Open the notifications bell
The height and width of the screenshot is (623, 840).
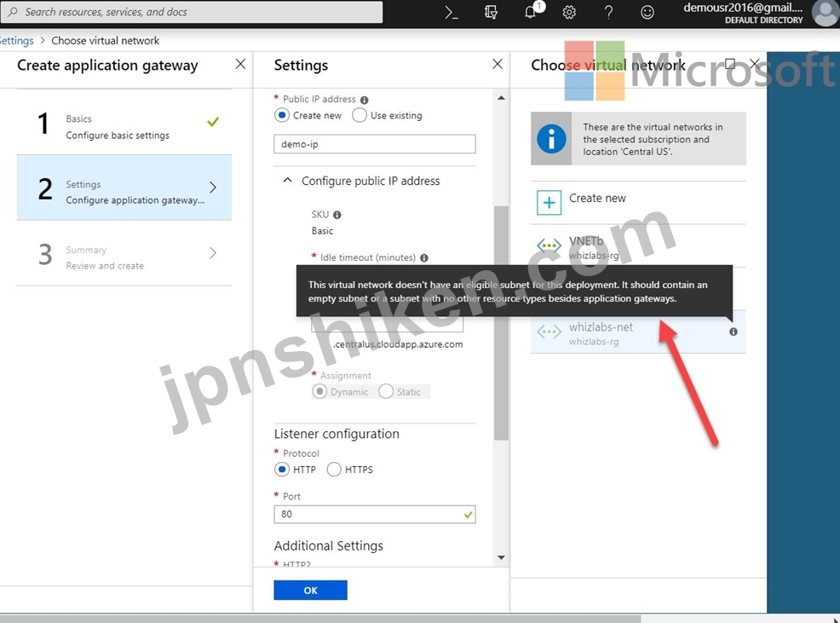click(531, 11)
